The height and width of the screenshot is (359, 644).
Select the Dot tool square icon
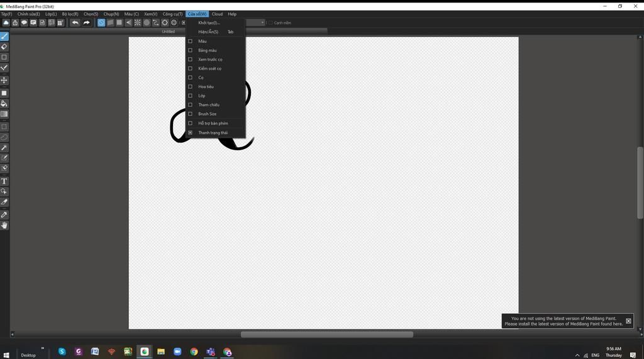pyautogui.click(x=4, y=57)
